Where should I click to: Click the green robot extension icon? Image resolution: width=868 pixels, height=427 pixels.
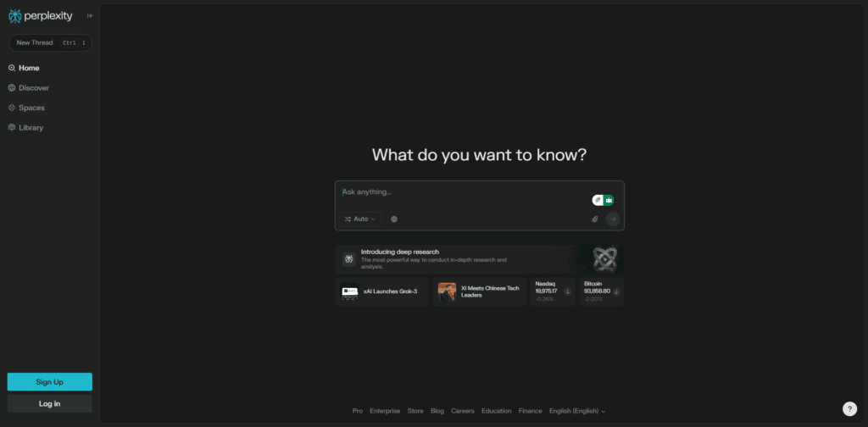tap(609, 200)
